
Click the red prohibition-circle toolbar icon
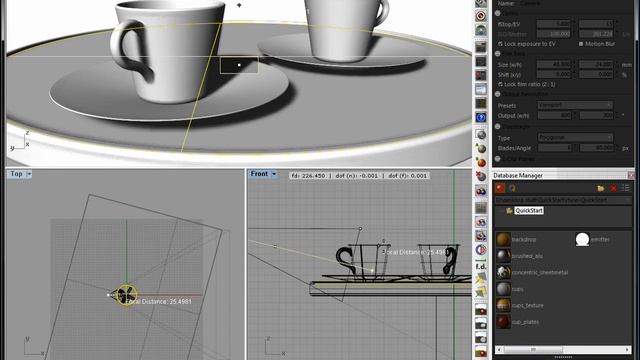[481, 16]
